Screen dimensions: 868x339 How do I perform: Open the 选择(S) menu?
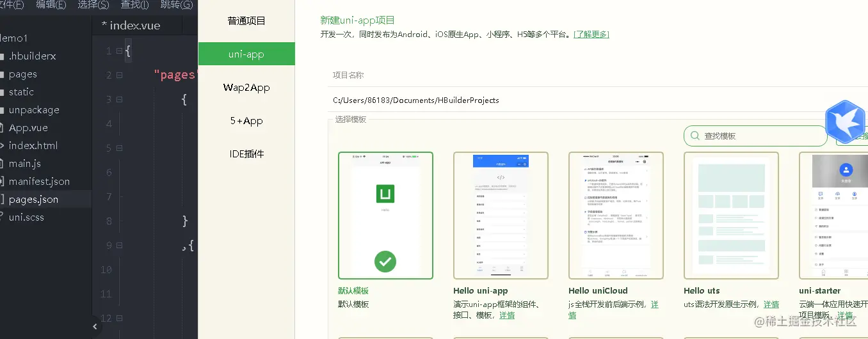93,4
